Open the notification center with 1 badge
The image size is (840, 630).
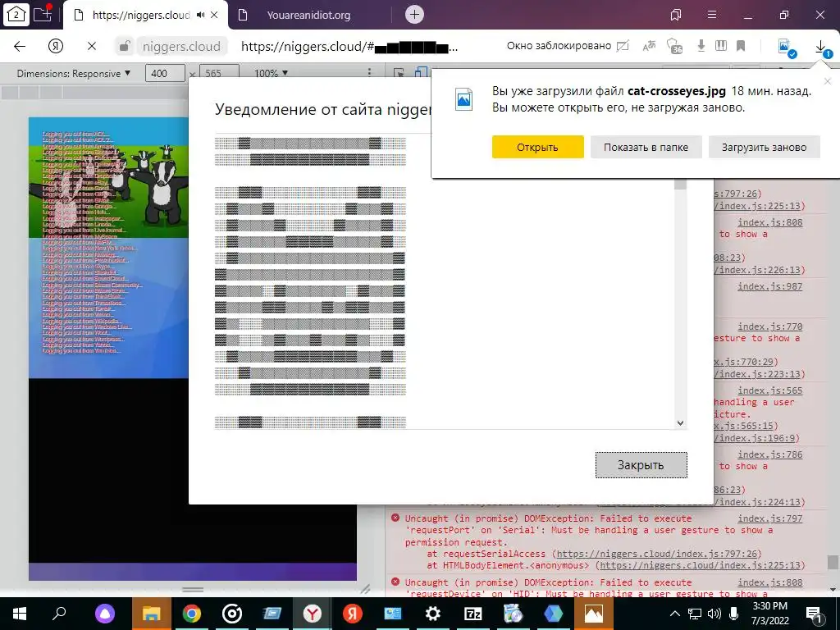[815, 614]
